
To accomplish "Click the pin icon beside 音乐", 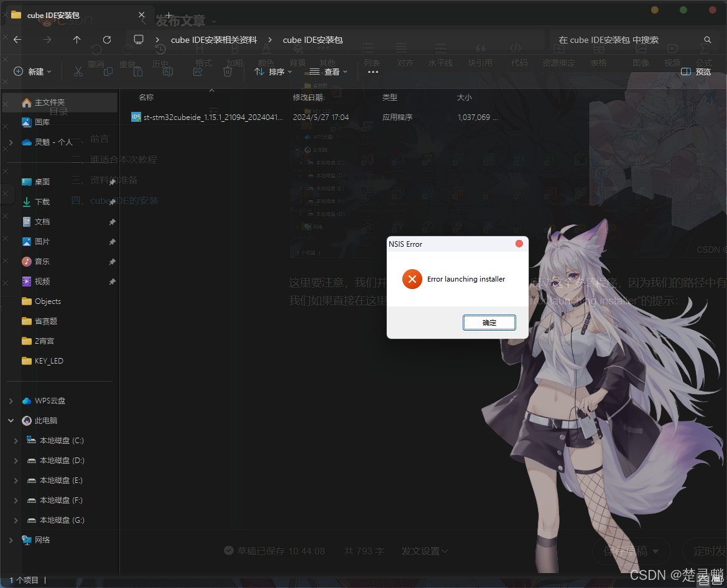I will tap(112, 262).
